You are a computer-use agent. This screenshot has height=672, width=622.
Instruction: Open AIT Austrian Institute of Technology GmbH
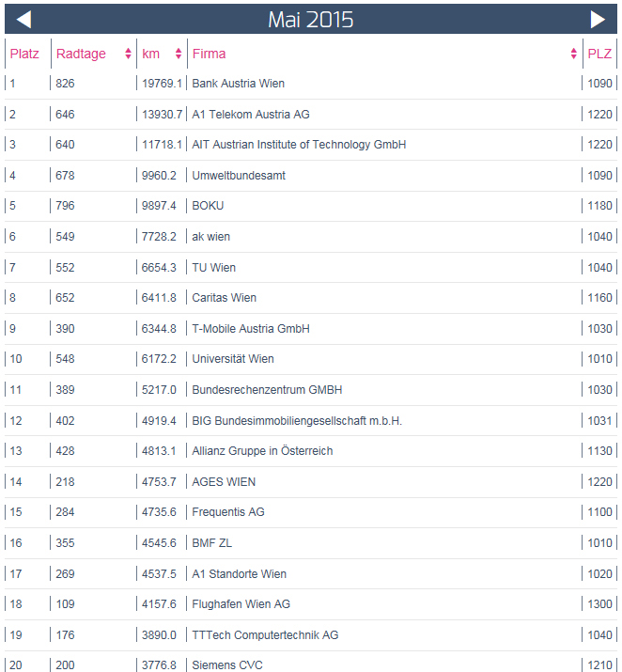pyautogui.click(x=299, y=145)
